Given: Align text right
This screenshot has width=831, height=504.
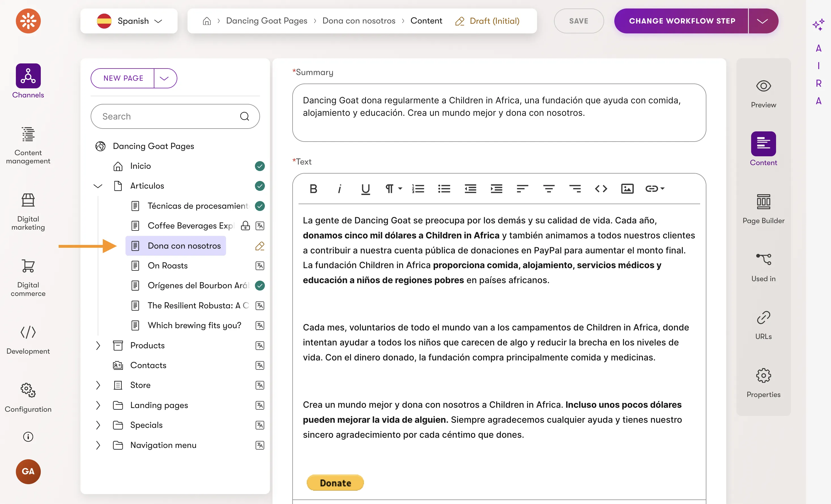Looking at the screenshot, I should pos(575,189).
